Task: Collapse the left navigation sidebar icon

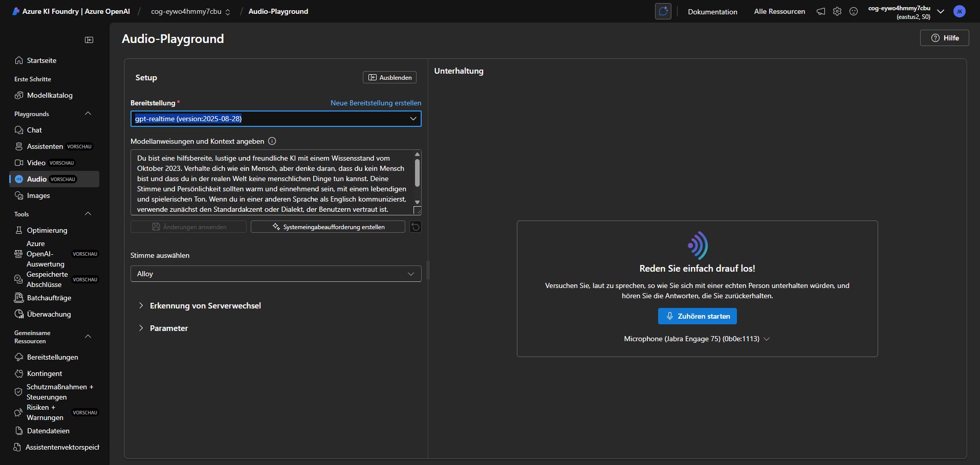Action: [x=89, y=40]
